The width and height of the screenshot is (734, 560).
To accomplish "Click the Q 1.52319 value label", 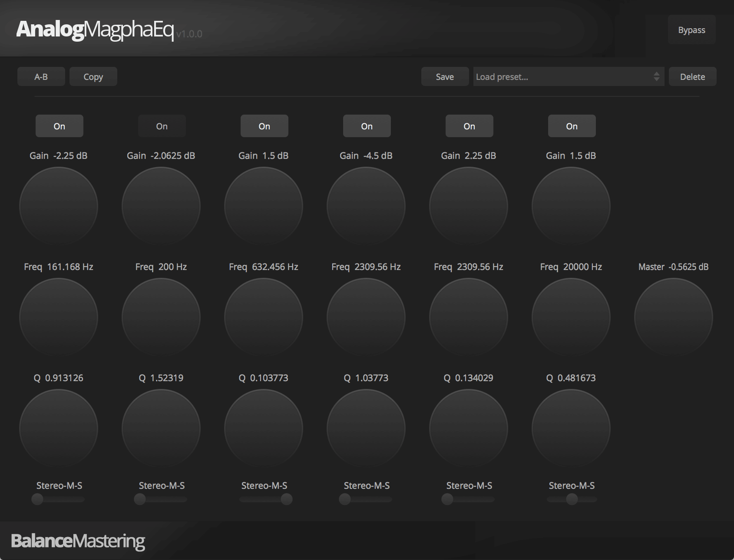I will click(x=161, y=378).
